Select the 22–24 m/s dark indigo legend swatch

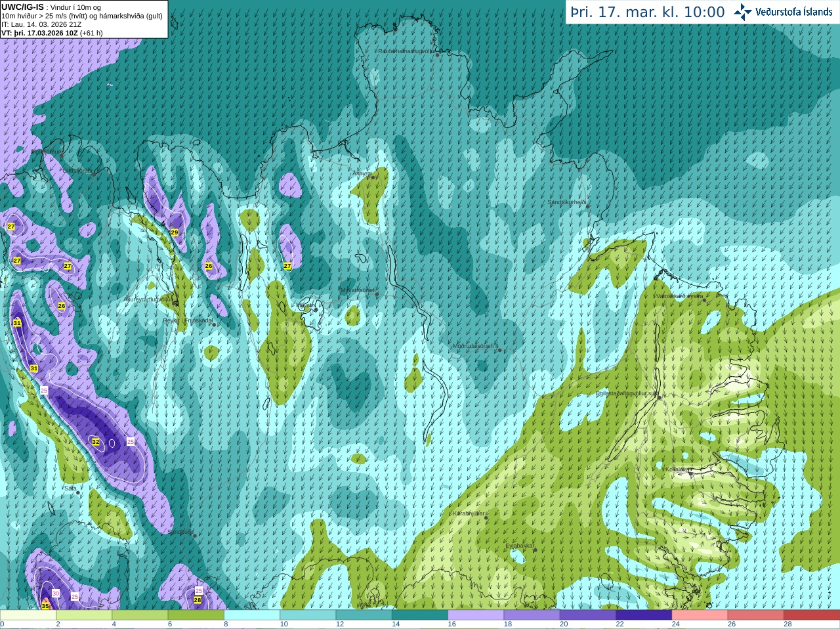pyautogui.click(x=644, y=615)
